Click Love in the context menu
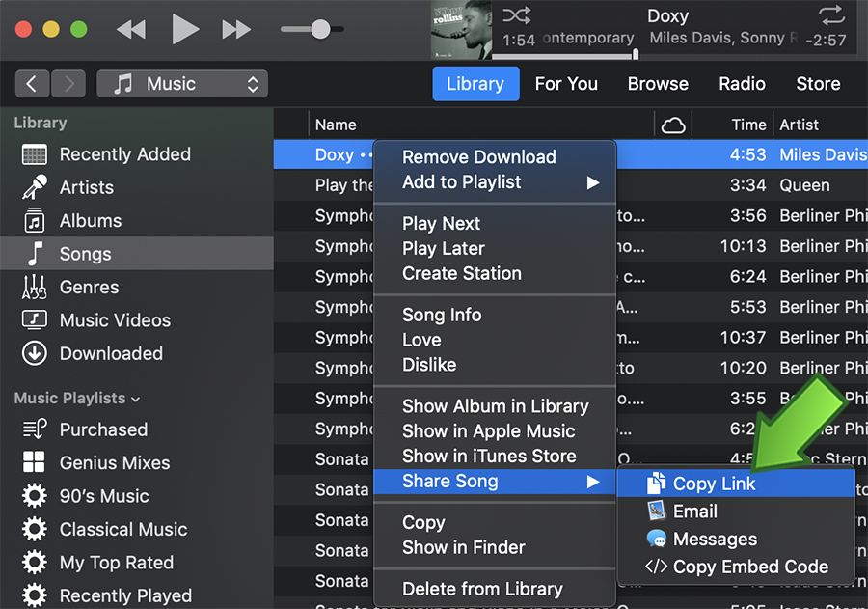868x609 pixels. pos(495,340)
